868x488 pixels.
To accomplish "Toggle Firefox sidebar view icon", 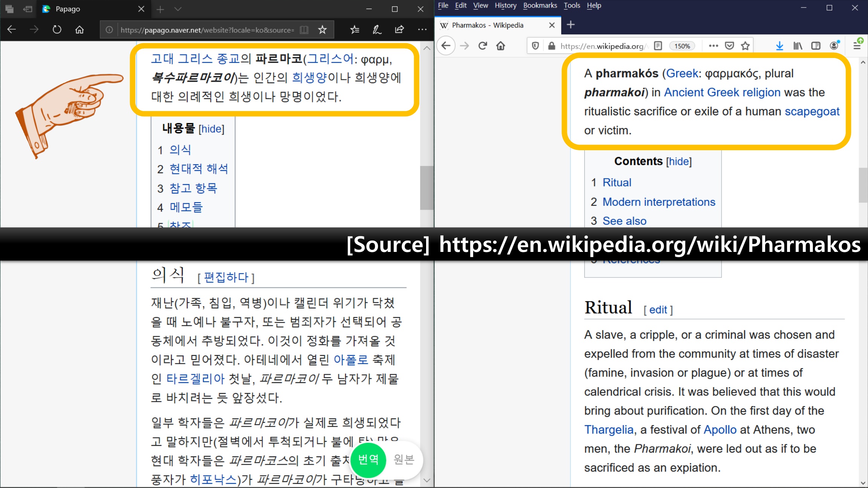I will point(816,46).
